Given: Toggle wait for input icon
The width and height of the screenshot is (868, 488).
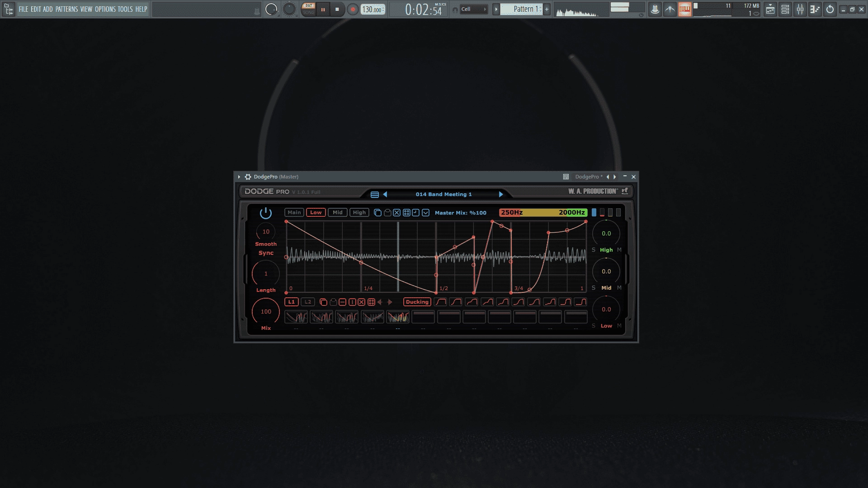Looking at the screenshot, I should click(x=670, y=9).
